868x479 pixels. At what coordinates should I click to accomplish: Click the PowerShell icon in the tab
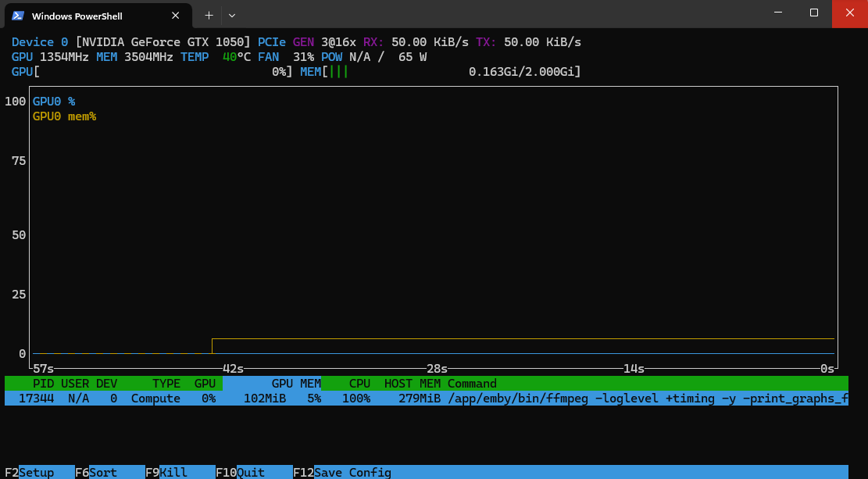coord(18,16)
